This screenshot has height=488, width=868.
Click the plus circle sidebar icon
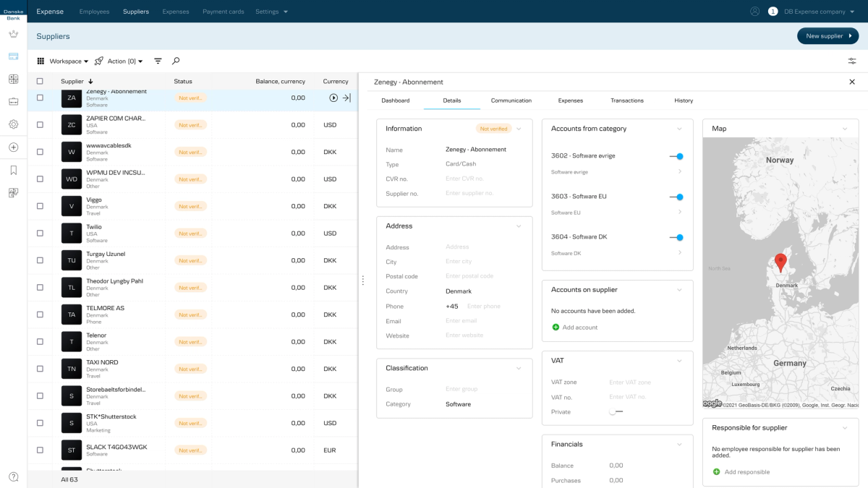(x=13, y=147)
